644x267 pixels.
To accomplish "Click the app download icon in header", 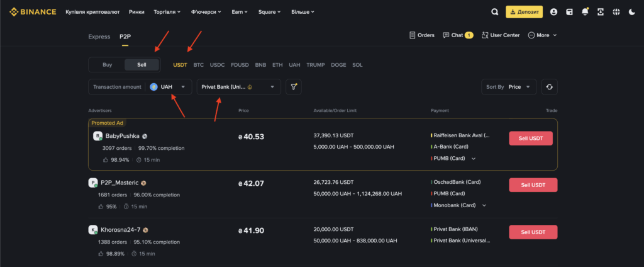I will 601,11.
